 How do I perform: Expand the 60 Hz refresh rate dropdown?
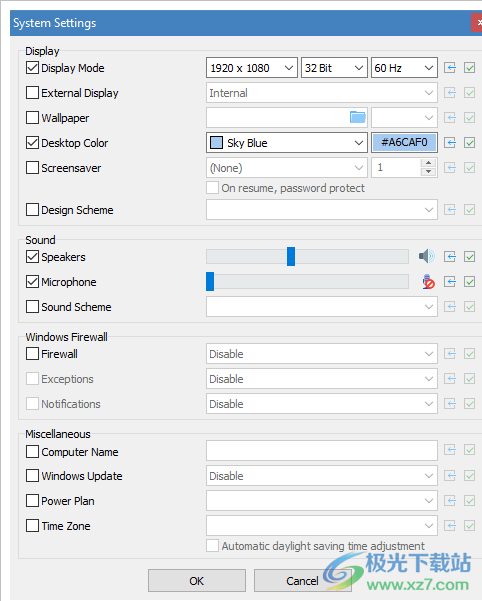(404, 68)
